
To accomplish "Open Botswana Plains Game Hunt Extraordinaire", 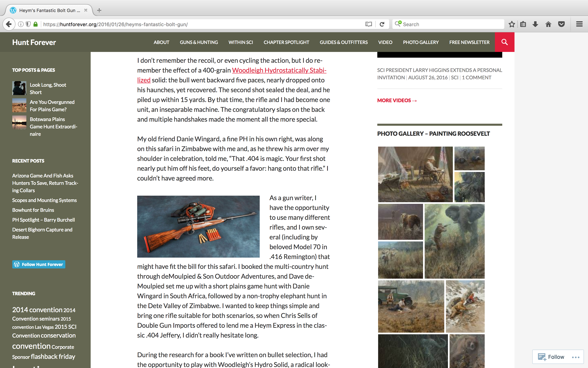I will (x=53, y=127).
